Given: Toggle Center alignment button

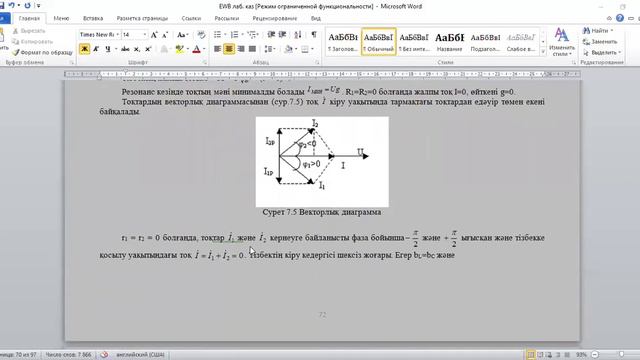Looking at the screenshot, I should point(229,49).
